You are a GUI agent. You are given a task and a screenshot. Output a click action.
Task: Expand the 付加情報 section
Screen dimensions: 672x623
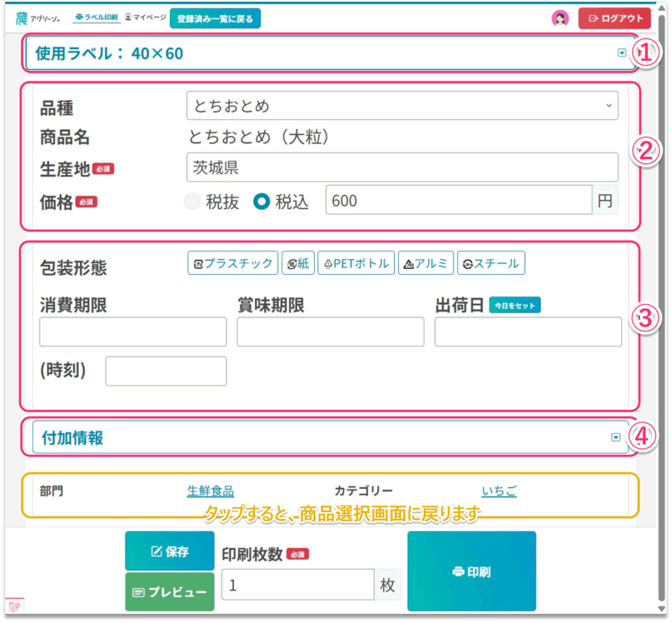(x=615, y=438)
